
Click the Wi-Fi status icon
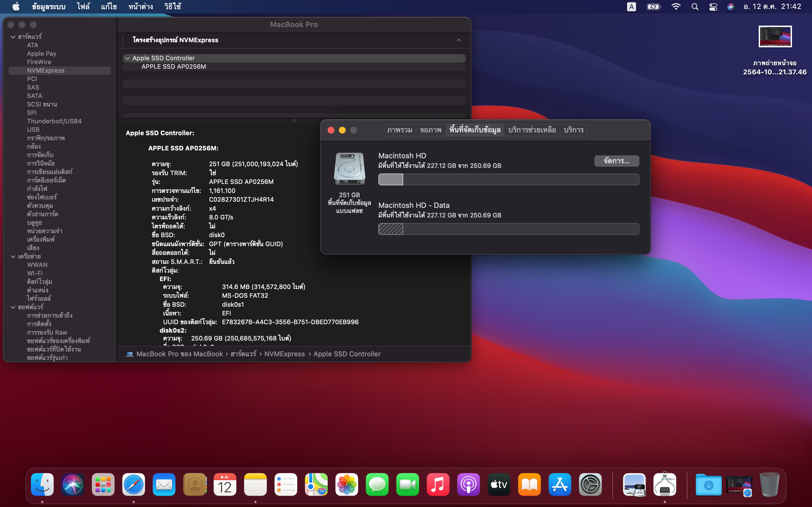(676, 6)
